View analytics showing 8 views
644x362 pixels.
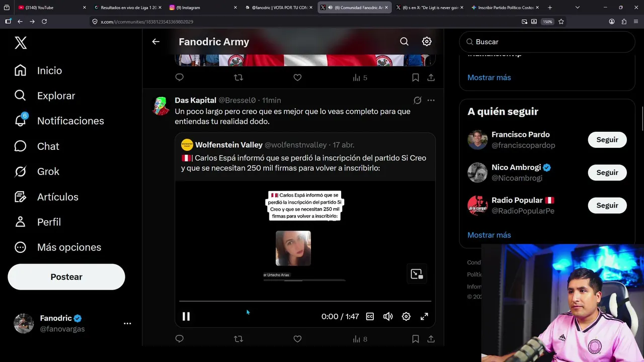(360, 339)
